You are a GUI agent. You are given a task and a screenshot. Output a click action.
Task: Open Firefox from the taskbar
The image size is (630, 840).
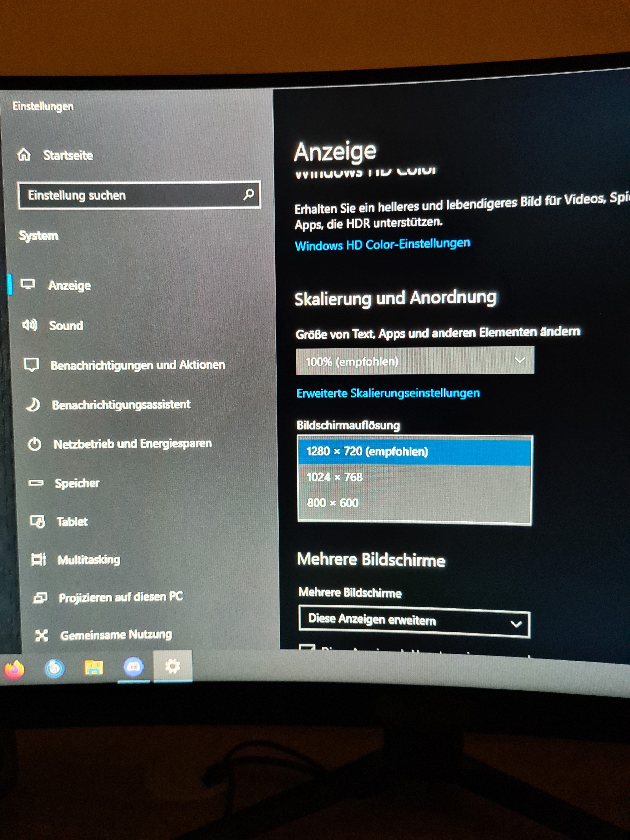[14, 669]
